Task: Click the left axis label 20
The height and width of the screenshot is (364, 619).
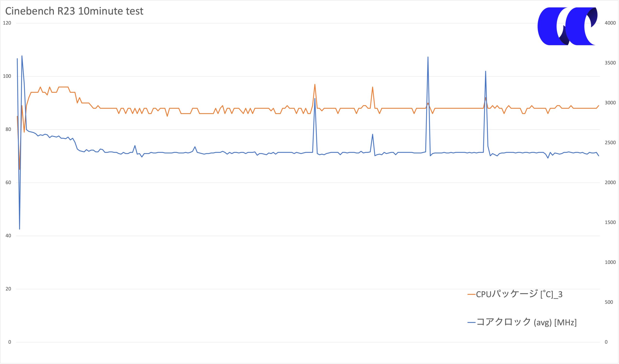Action: pyautogui.click(x=8, y=289)
